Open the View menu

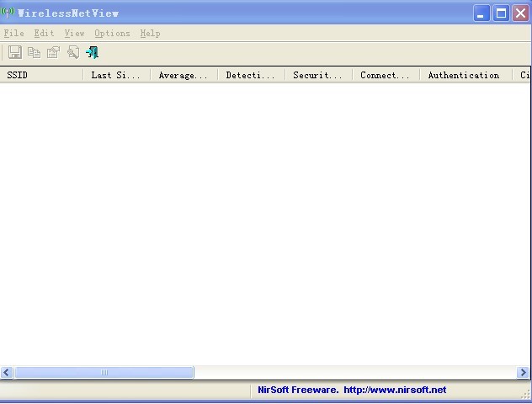[x=74, y=33]
